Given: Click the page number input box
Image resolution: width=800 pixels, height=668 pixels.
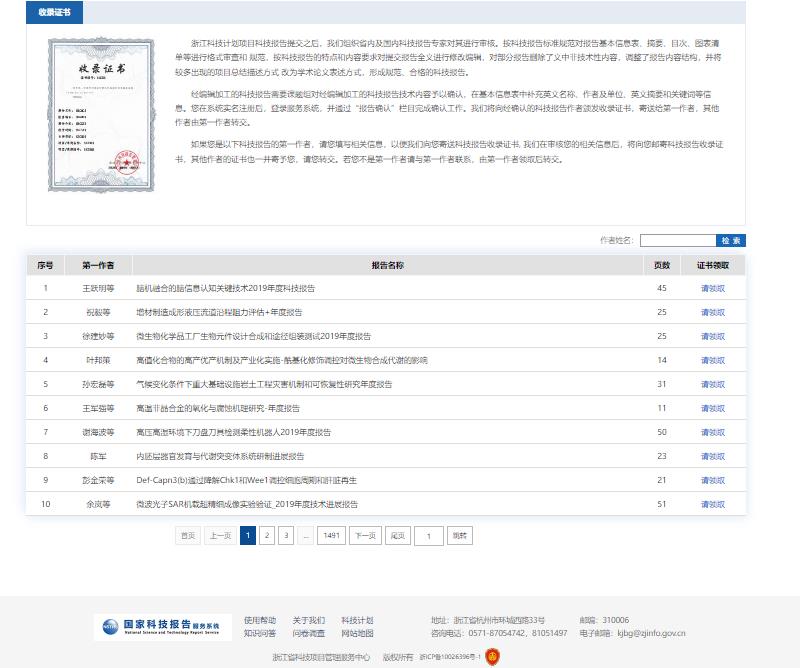Looking at the screenshot, I should 429,536.
